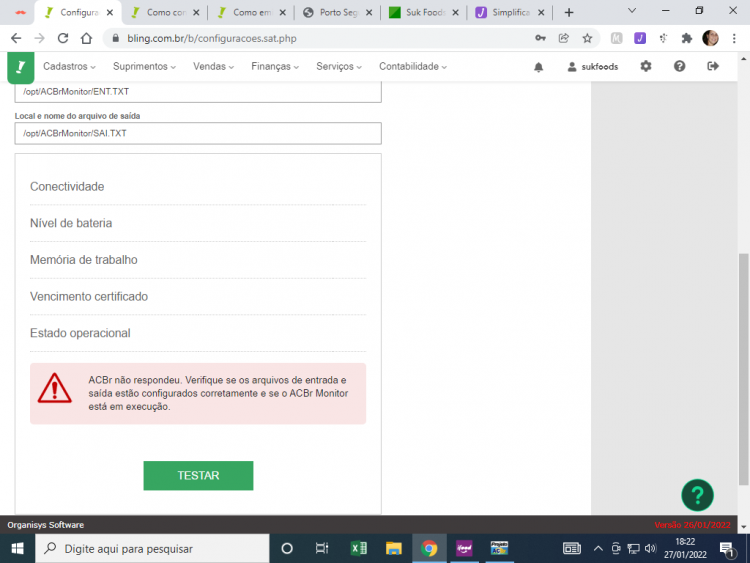Screen dimensions: 750x563
Task: Click the logout exit icon
Action: [x=713, y=66]
